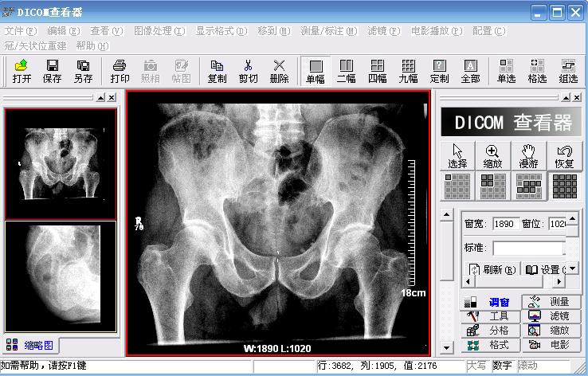Click the horizontal scrollbar under 刷新 button

tap(514, 282)
